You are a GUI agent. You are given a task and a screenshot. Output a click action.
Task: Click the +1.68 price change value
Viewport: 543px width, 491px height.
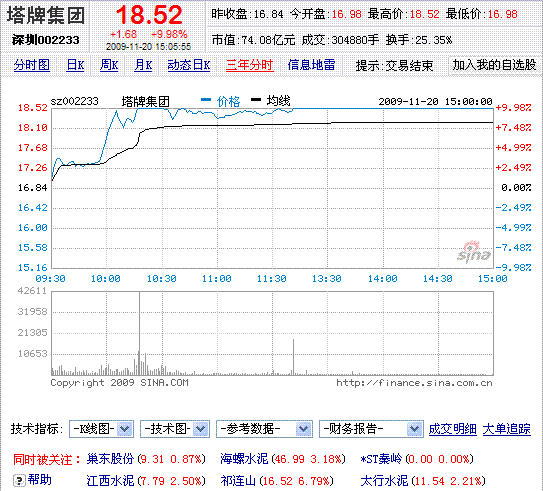click(x=124, y=34)
